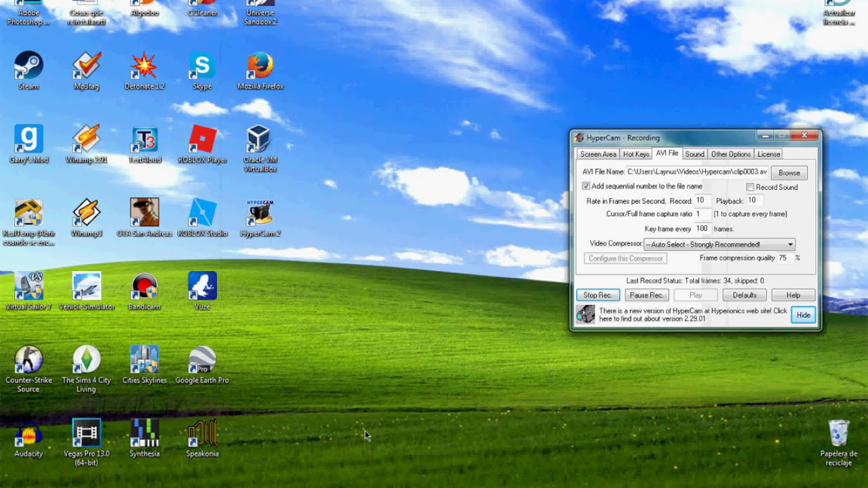868x488 pixels.
Task: Select the Vuze frog icon
Action: pyautogui.click(x=202, y=291)
